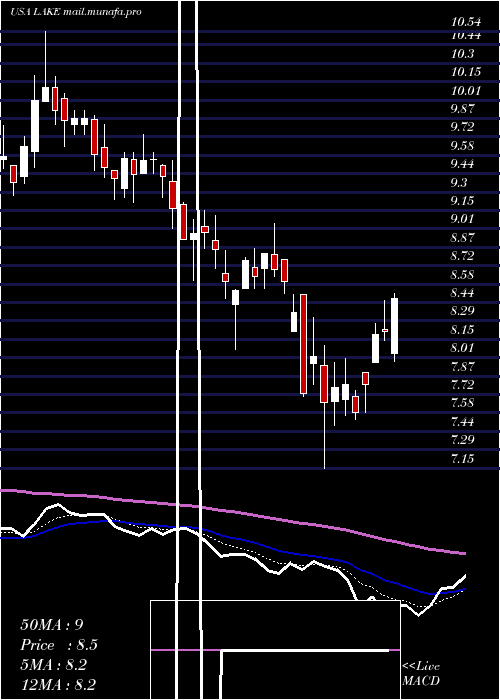Click the 9.87 price axis label
Image resolution: width=500 pixels, height=700 pixels.
click(462, 108)
